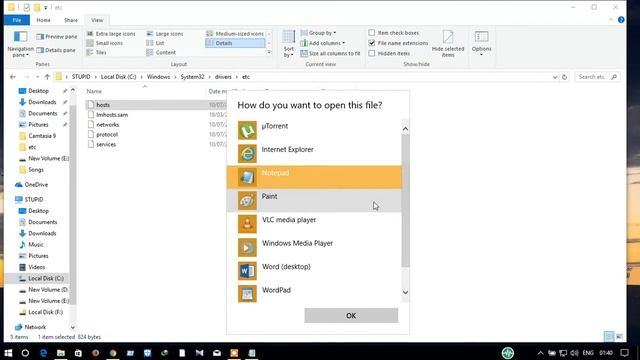
Task: Select the Paint app icon
Action: pos(247,201)
